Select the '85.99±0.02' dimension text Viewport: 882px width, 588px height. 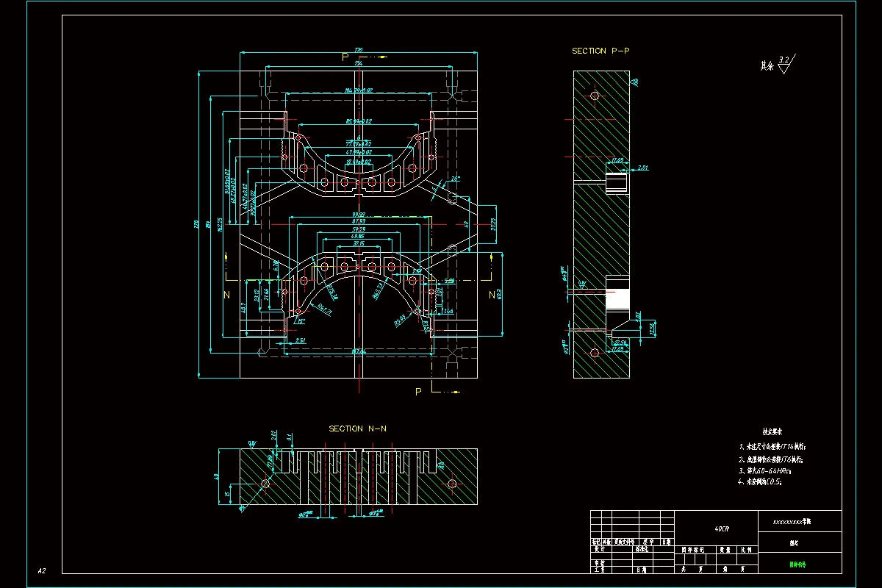359,121
